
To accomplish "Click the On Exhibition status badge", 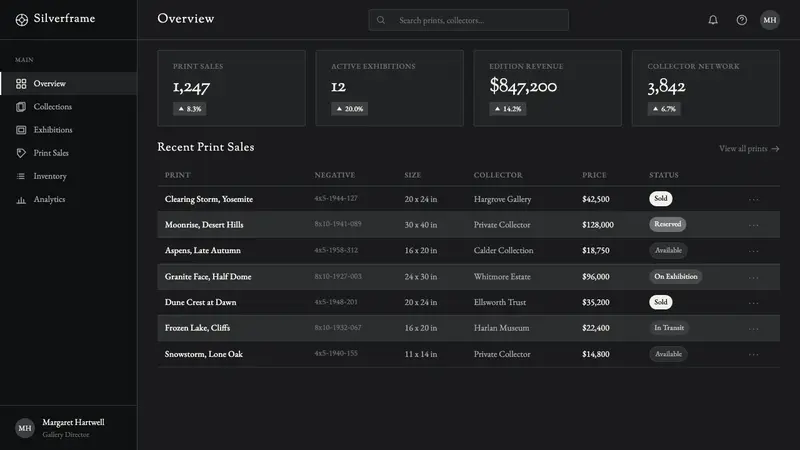I will [x=676, y=277].
